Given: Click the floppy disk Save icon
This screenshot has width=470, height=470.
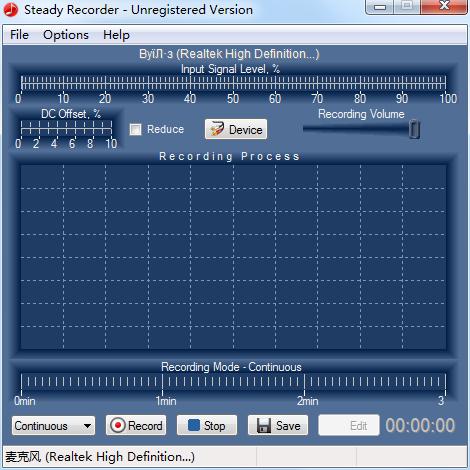Looking at the screenshot, I should tap(264, 426).
